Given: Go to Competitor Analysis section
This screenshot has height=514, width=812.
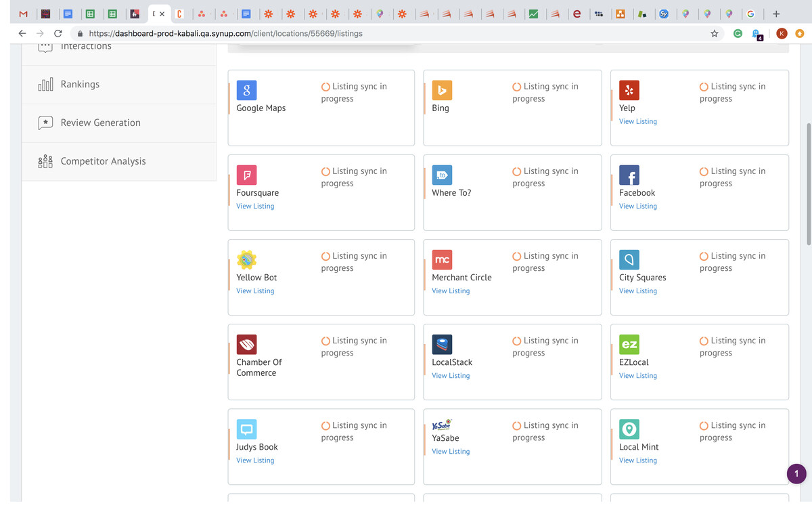Looking at the screenshot, I should point(103,162).
